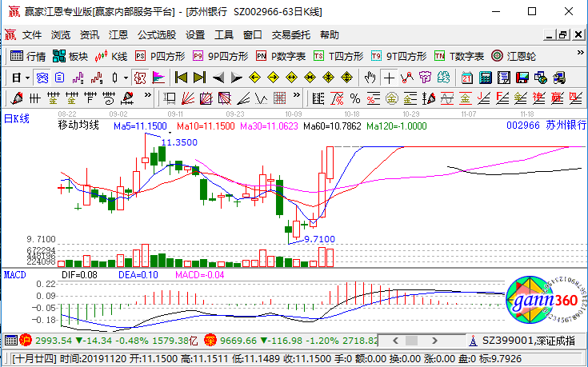Viewport: 588px width, 367px height.
Task: Select the dark red step-9 chart icon
Action: tap(96, 78)
